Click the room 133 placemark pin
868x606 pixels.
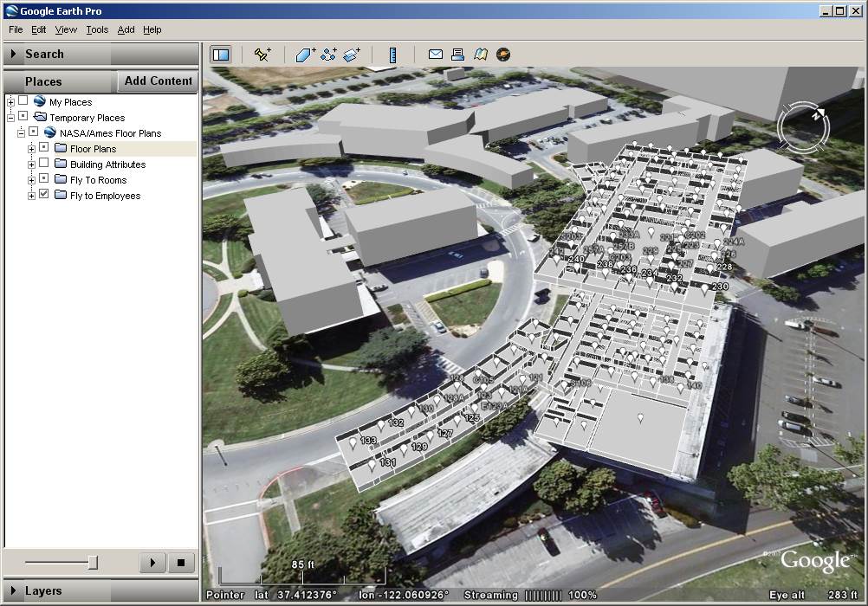(x=353, y=443)
